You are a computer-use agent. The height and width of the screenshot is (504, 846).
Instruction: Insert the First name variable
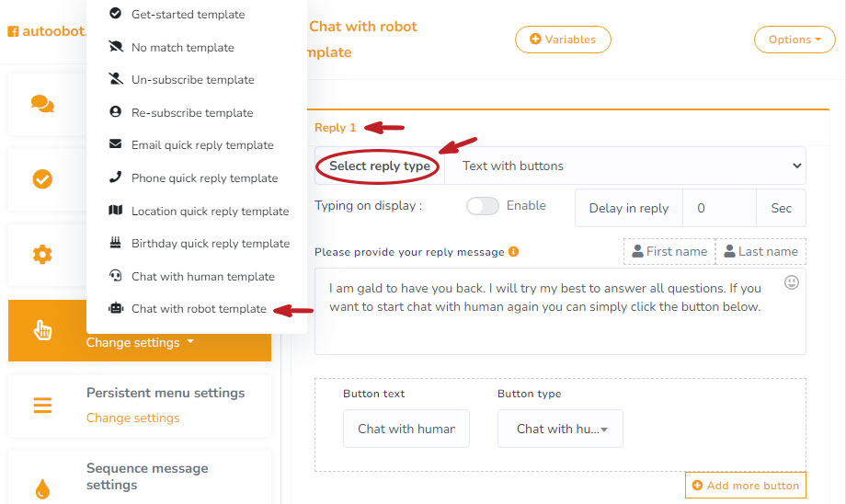(669, 252)
